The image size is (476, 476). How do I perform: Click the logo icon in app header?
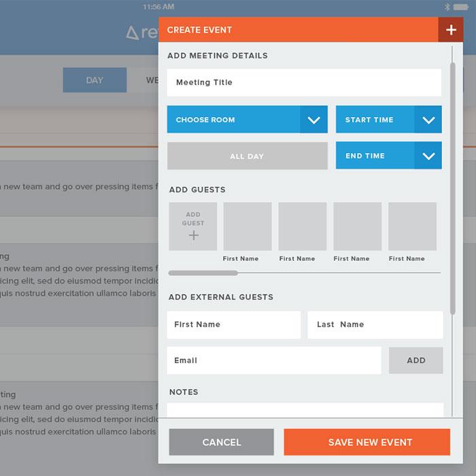(133, 33)
